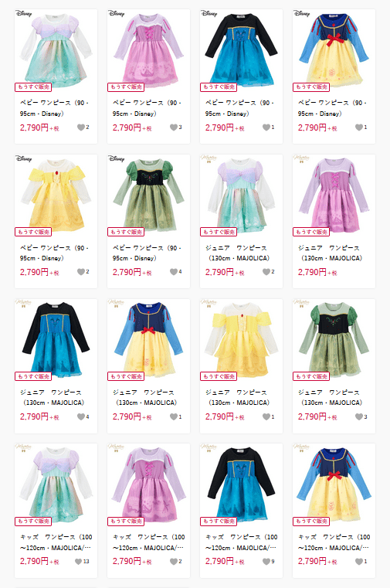Click the heart icon showing 9 likes
Image resolution: width=390 pixels, height=588 pixels.
coord(266,562)
